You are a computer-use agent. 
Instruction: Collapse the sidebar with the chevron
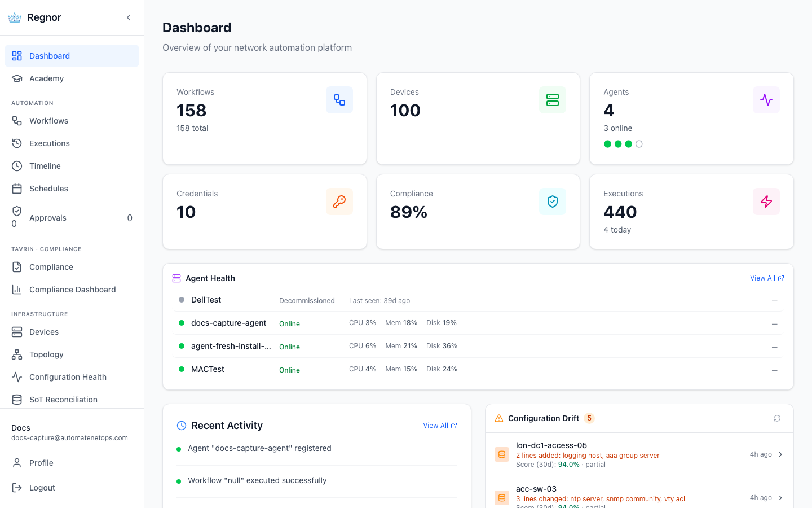click(x=129, y=17)
